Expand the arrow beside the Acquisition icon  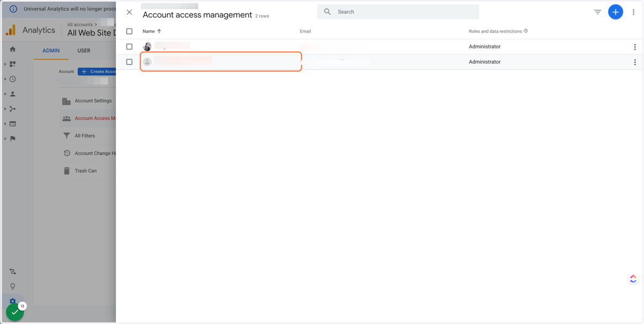point(5,109)
